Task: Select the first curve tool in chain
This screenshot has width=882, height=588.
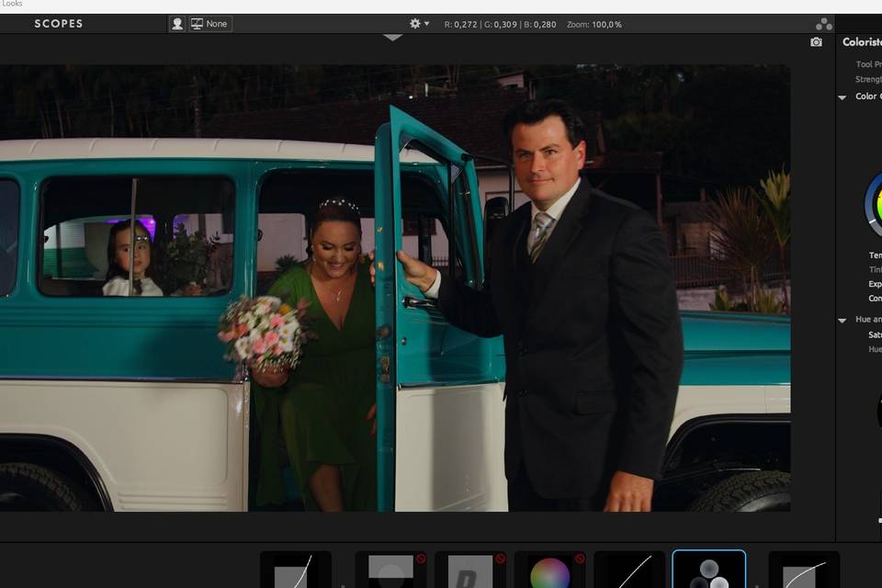Action: click(x=295, y=570)
